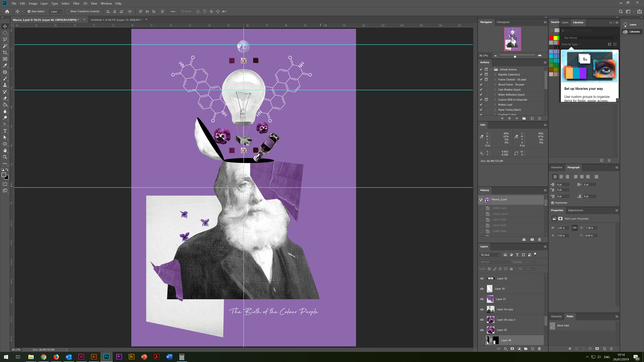Viewport: 644px width, 362px height.
Task: Open Adobe Illustrator from taskbar
Action: coord(94,357)
